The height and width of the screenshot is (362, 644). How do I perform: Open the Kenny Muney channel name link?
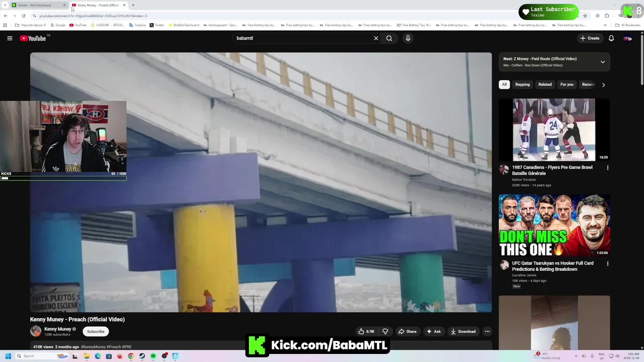pos(57,329)
